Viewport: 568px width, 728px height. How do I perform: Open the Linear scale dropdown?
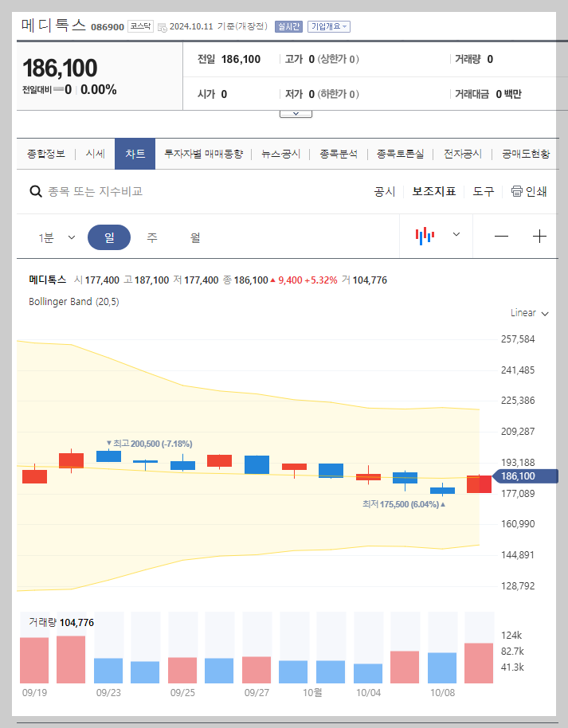coord(530,313)
